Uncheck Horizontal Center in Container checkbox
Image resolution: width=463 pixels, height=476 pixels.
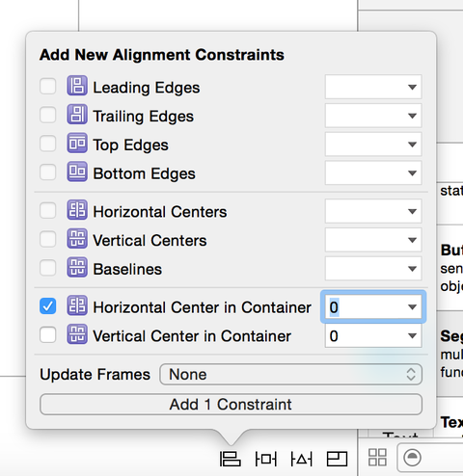(x=48, y=306)
